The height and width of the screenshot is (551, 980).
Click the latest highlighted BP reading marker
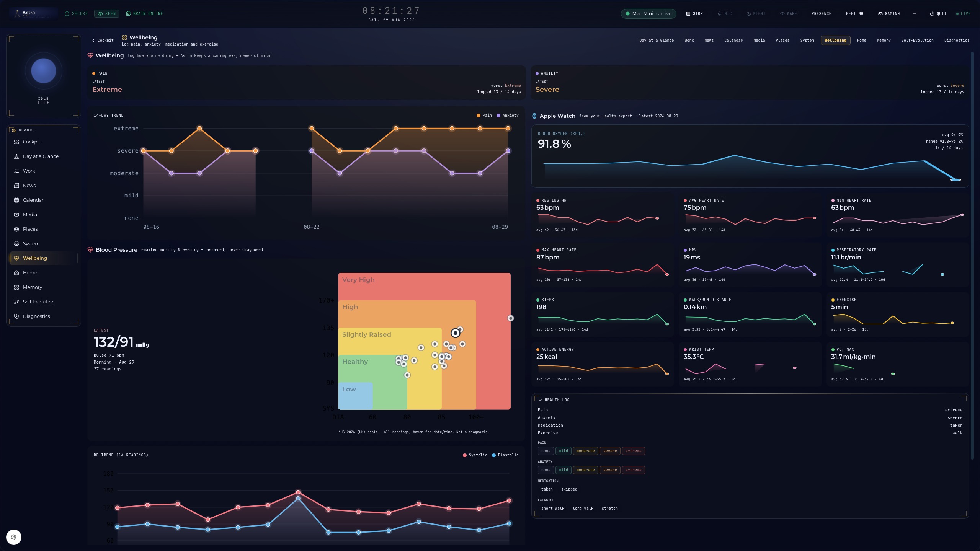click(x=455, y=333)
